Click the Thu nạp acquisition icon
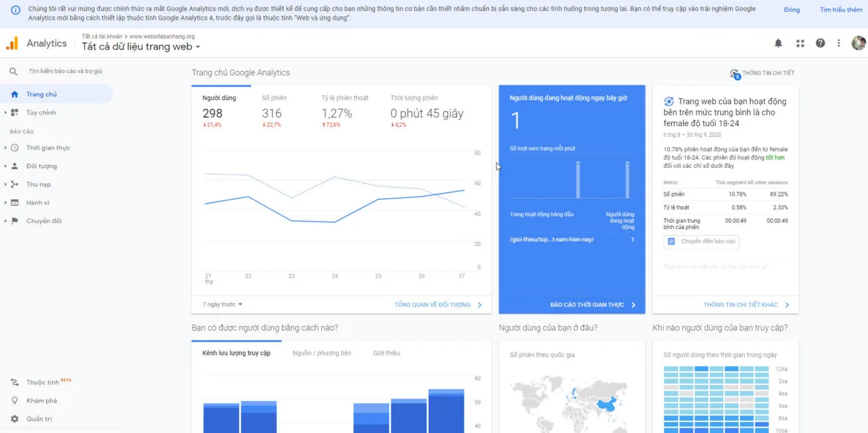Image resolution: width=868 pixels, height=433 pixels. coord(14,184)
